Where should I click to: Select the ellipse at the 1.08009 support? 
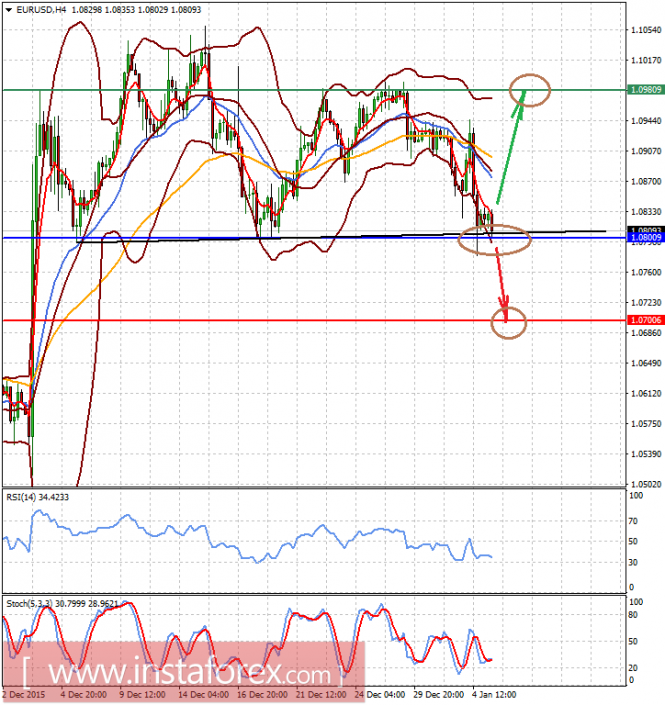point(495,240)
